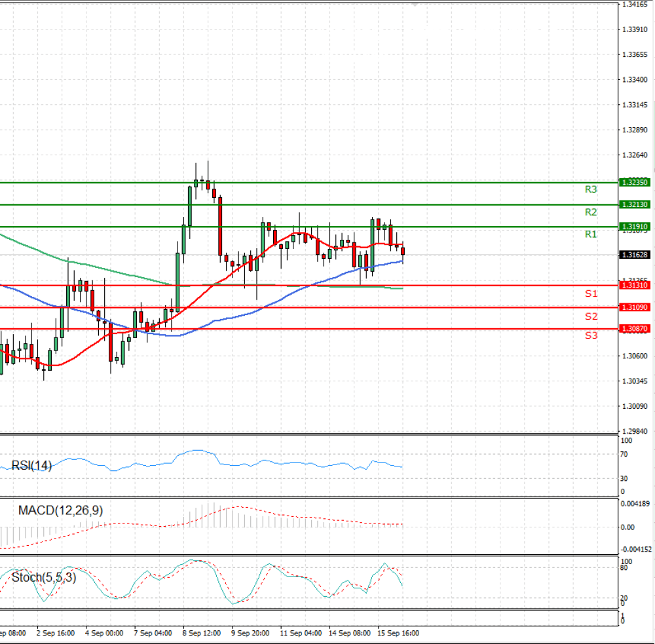
Task: Click the R1 resistance label
Action: point(591,234)
